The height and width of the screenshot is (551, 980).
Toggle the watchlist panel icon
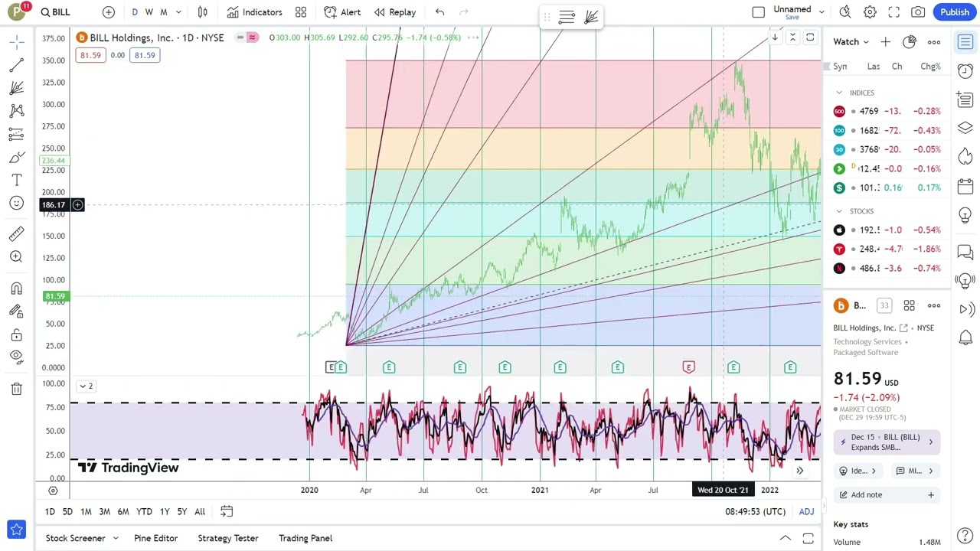click(x=965, y=42)
